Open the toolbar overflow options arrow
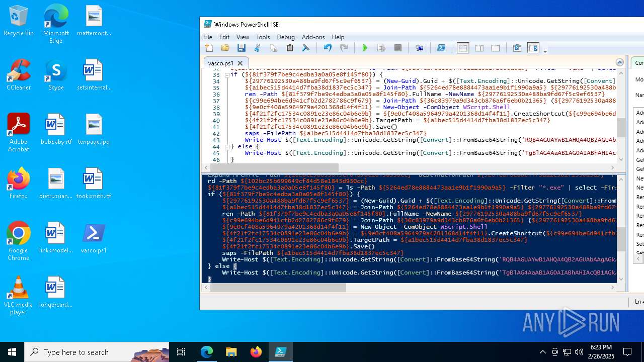 tap(545, 50)
